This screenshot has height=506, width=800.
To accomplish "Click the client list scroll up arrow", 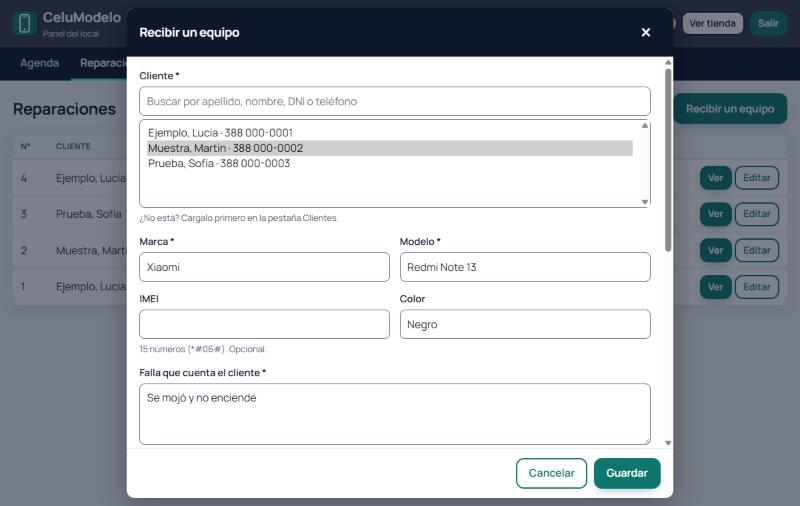I will click(x=645, y=125).
